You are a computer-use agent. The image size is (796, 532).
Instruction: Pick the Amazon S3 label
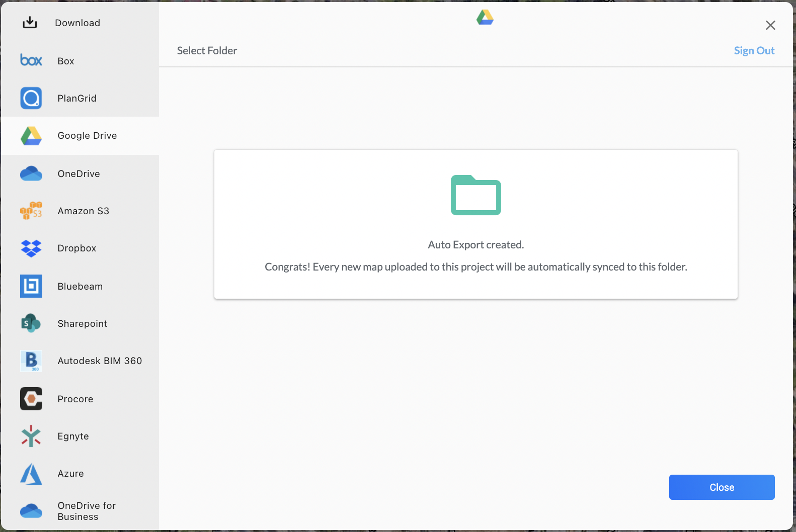pyautogui.click(x=83, y=211)
